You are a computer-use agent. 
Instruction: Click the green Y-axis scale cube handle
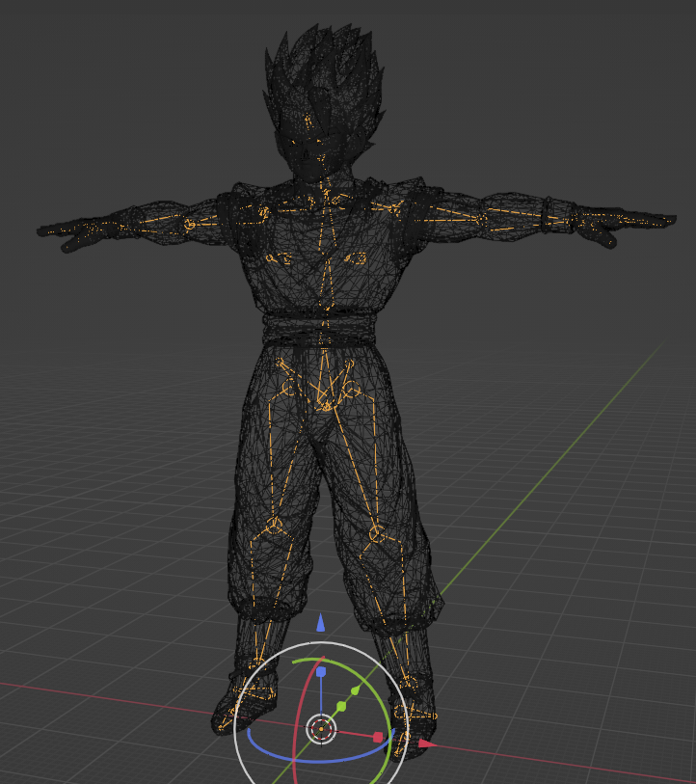[x=341, y=706]
